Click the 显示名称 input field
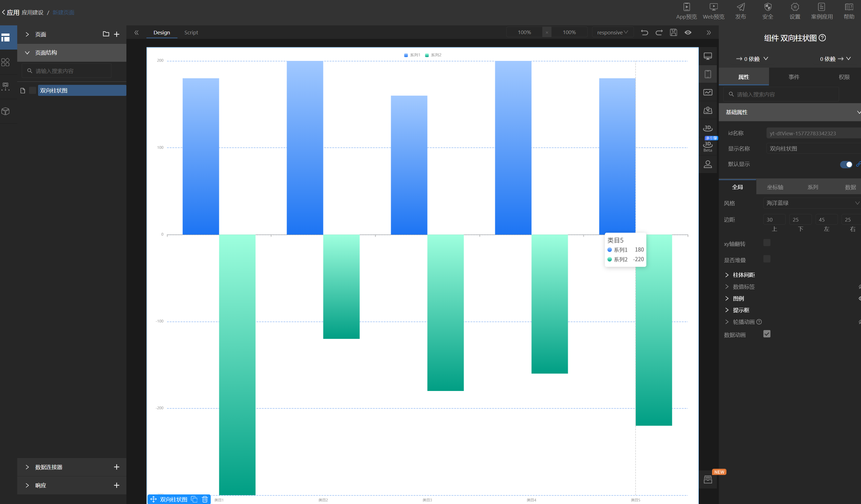 pyautogui.click(x=813, y=149)
